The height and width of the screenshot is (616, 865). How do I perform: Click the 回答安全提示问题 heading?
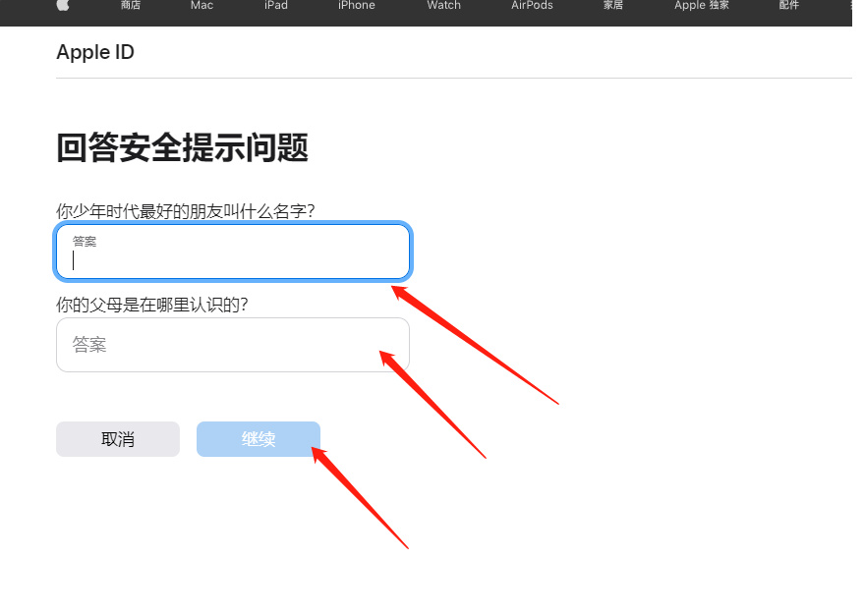point(183,148)
